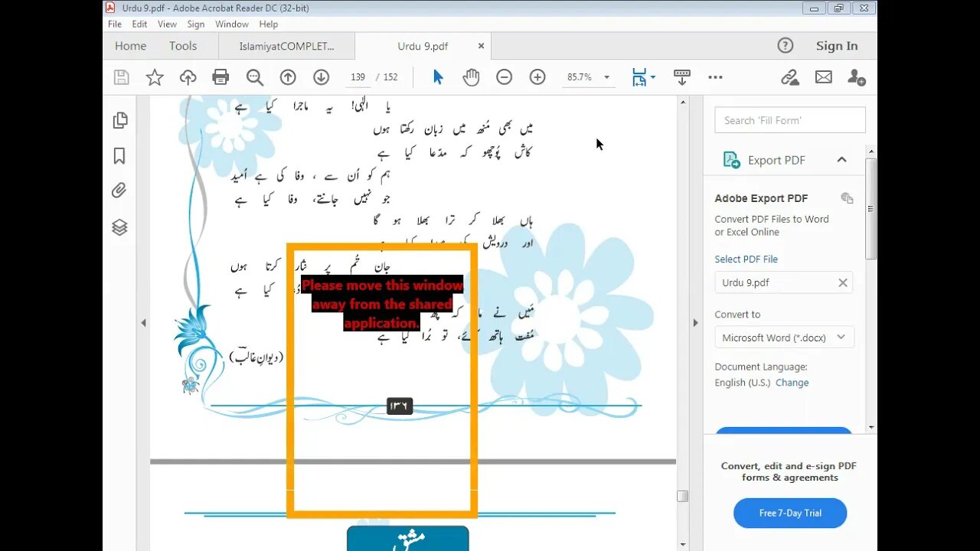
Task: Open the layers panel
Action: pyautogui.click(x=119, y=227)
